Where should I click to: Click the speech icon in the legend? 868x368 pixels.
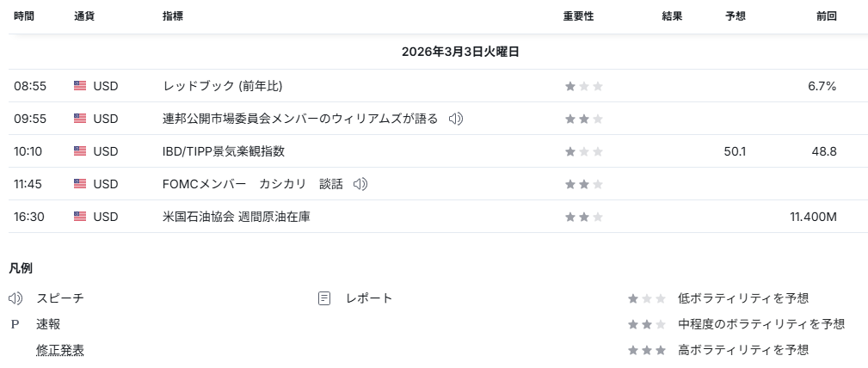point(15,298)
